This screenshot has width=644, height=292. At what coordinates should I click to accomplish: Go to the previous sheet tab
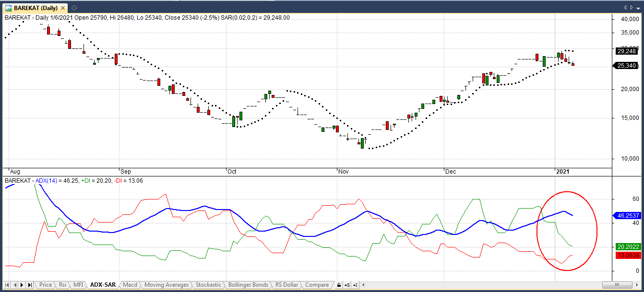coord(15,285)
